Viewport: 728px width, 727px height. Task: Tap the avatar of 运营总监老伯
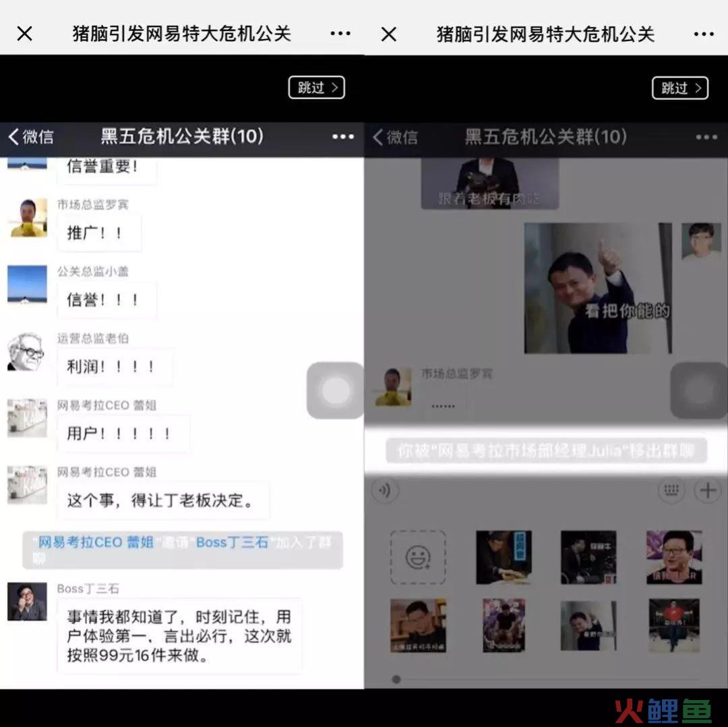click(28, 351)
